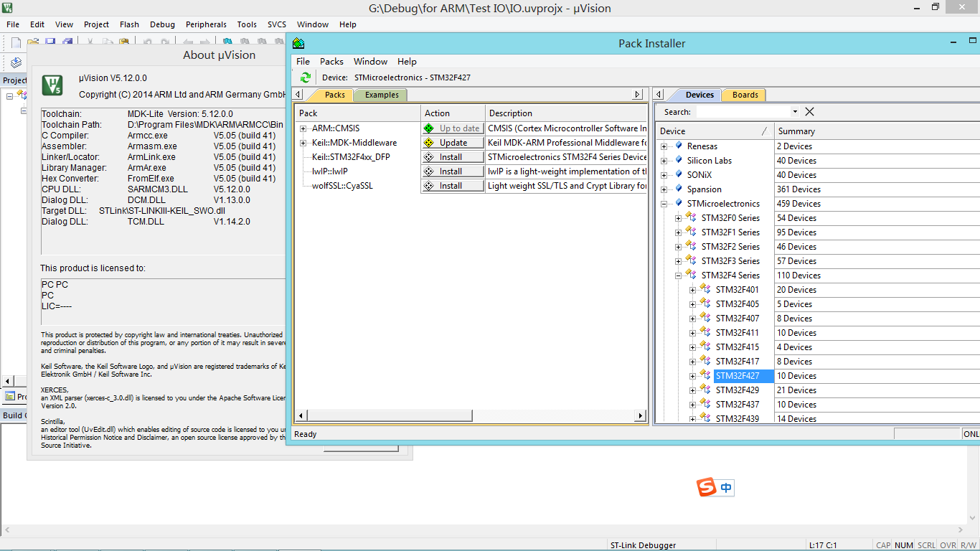Select the Devices tab

pos(699,95)
